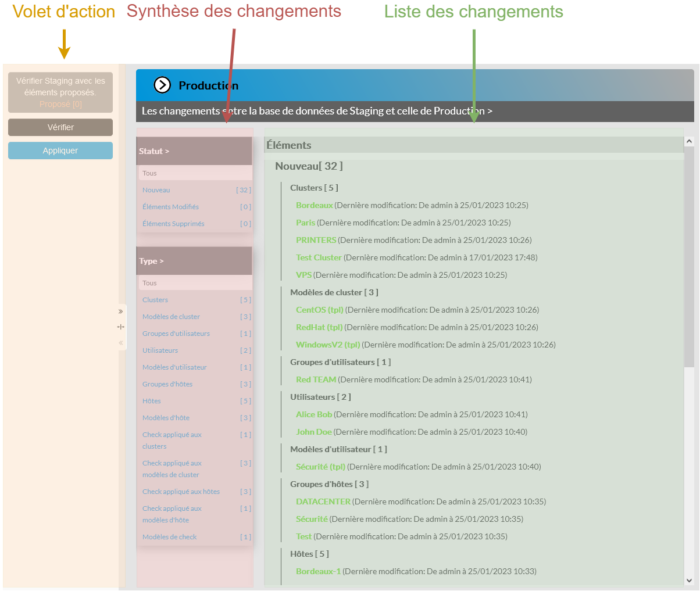Select Tous under the Statut filter
700x591 pixels.
149,173
